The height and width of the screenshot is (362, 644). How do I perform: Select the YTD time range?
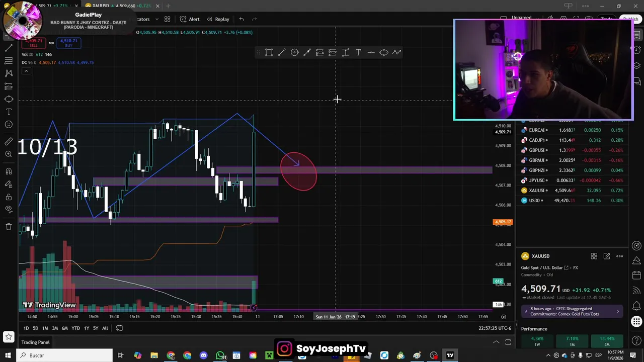tap(75, 328)
